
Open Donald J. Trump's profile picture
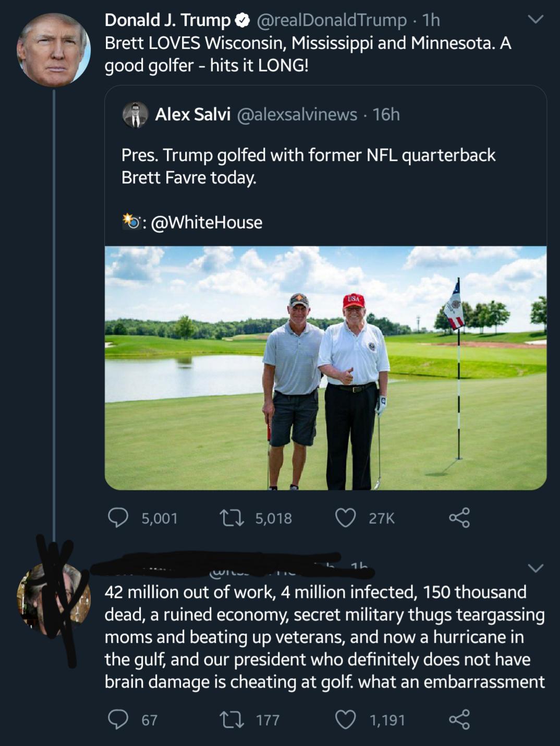(54, 50)
